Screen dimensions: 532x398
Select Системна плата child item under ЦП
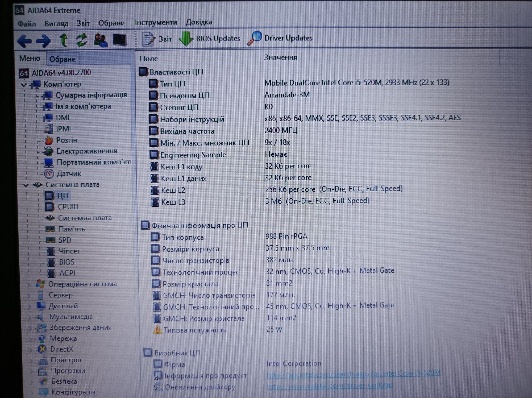(85, 218)
